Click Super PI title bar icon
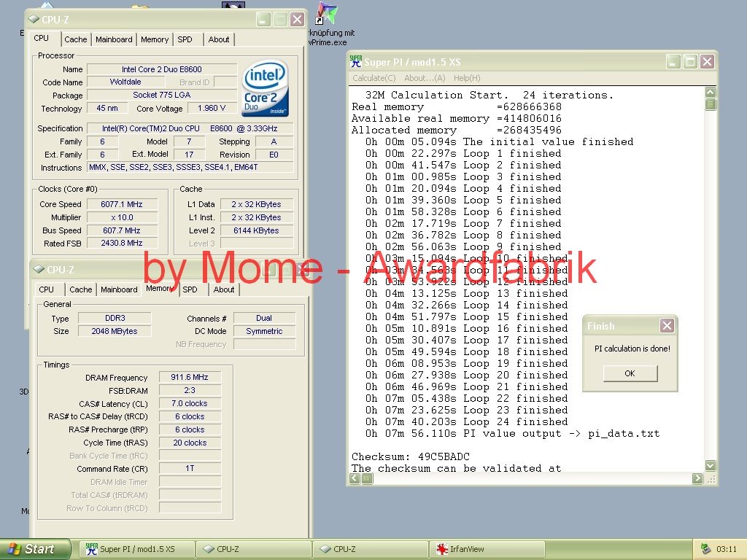747x560 pixels. (356, 61)
